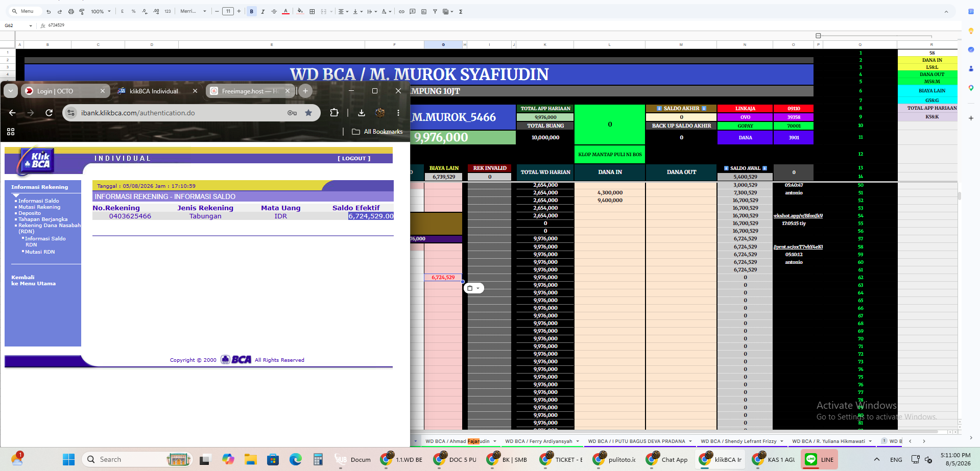Open the fill color picker

click(x=300, y=11)
